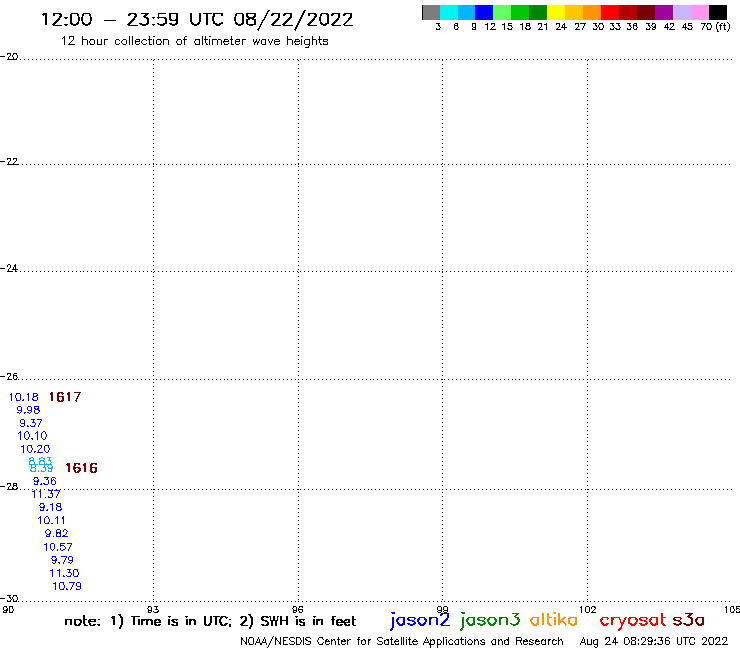Viewport: 740px width, 650px height.
Task: Pick the yellow 21–24 ft swatch
Action: coord(556,12)
